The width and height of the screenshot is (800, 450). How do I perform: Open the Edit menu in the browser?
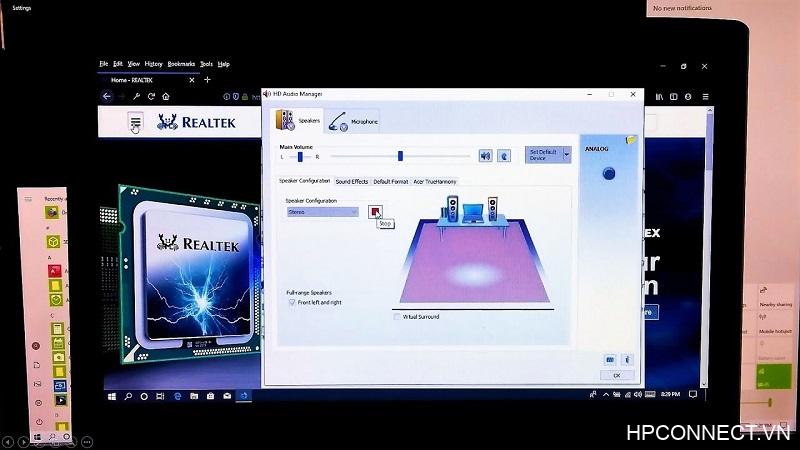[x=118, y=64]
